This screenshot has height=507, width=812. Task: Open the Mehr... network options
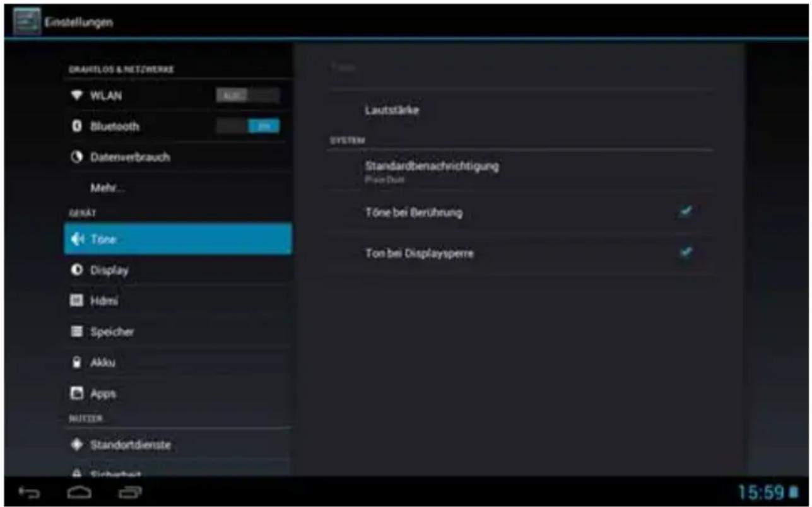point(178,188)
